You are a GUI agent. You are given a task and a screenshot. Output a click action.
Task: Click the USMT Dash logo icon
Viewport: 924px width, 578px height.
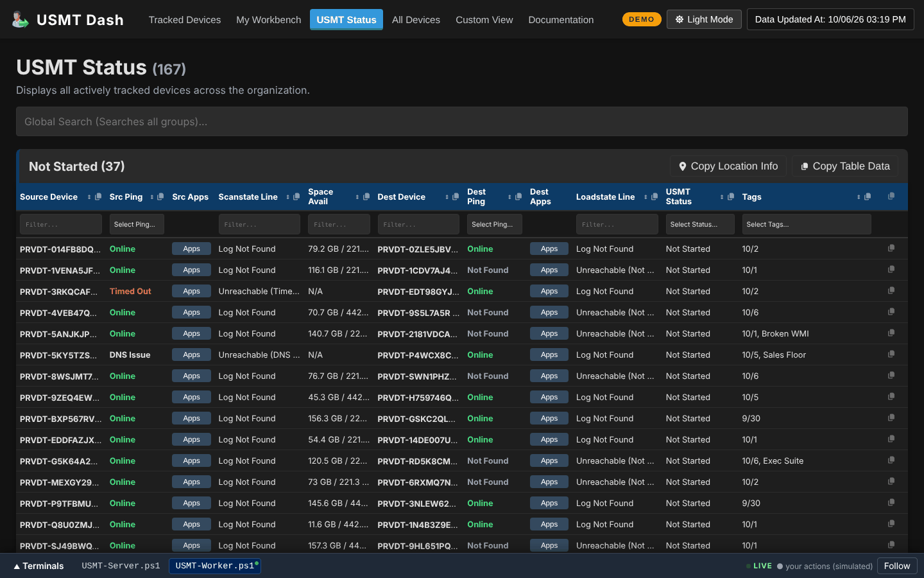(x=21, y=19)
